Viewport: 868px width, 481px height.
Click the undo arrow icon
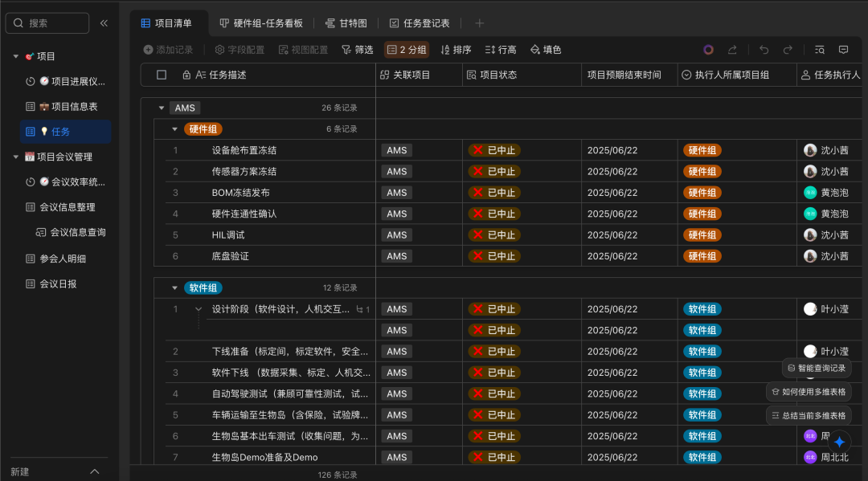(x=764, y=50)
